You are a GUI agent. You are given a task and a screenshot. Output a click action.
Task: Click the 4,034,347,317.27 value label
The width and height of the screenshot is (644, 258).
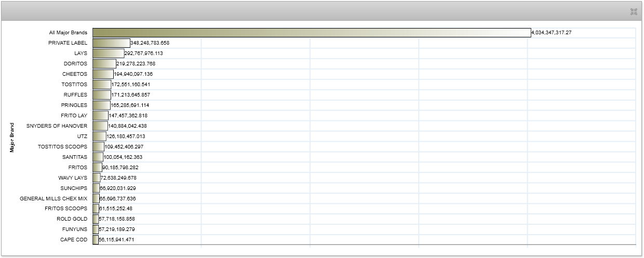[x=551, y=33]
